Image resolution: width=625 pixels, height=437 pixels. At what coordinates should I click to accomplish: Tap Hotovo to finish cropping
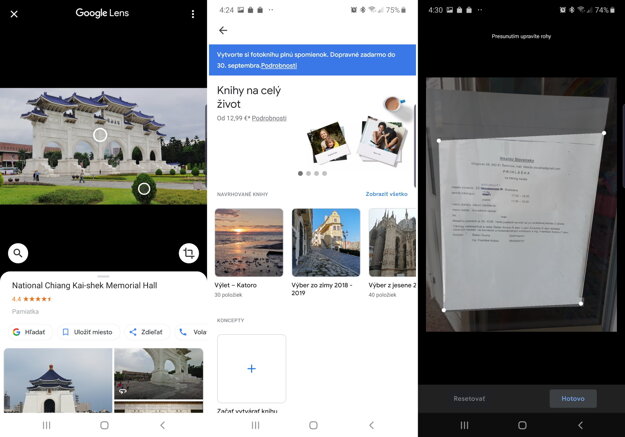point(573,399)
